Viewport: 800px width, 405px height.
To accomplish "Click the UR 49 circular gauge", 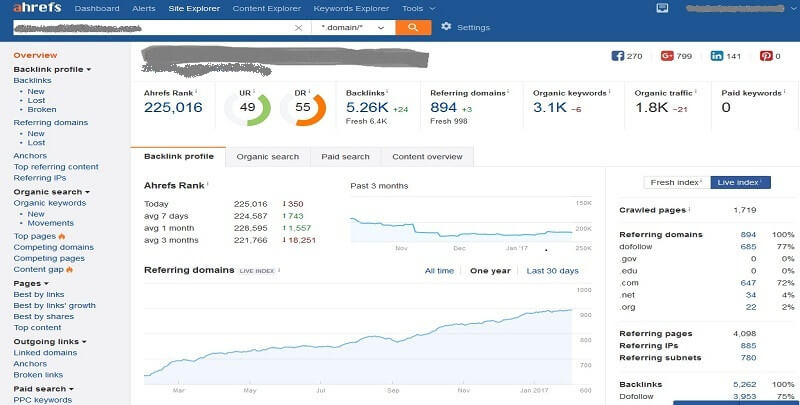I will [248, 109].
